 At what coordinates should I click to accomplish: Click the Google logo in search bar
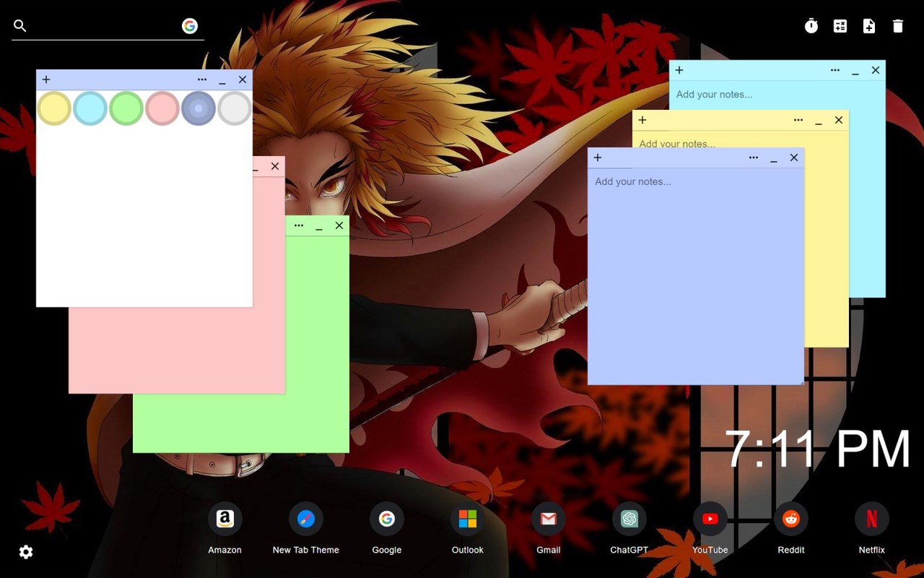[x=190, y=26]
